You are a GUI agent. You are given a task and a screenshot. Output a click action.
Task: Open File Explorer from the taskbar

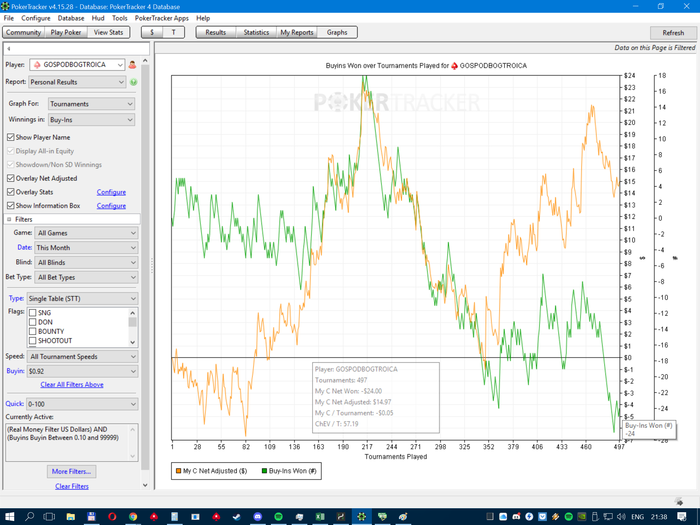pyautogui.click(x=71, y=517)
